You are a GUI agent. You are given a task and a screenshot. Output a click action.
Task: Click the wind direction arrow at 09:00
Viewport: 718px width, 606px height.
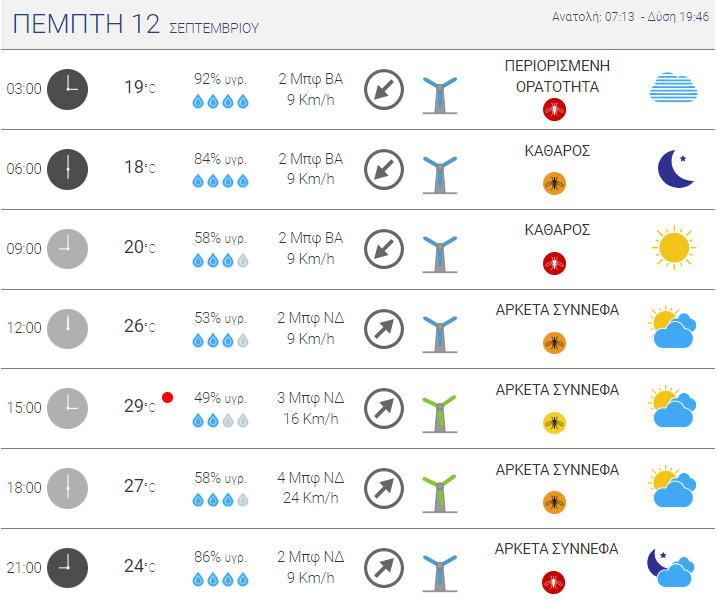(384, 249)
